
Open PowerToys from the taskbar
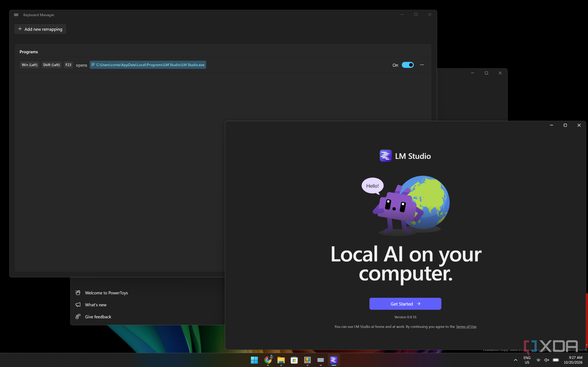[307, 360]
